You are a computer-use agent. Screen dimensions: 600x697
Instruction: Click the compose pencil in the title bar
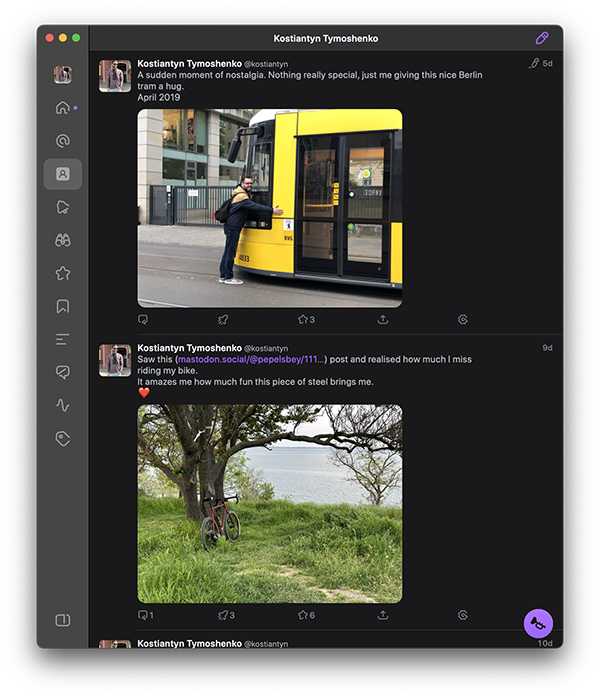[542, 38]
